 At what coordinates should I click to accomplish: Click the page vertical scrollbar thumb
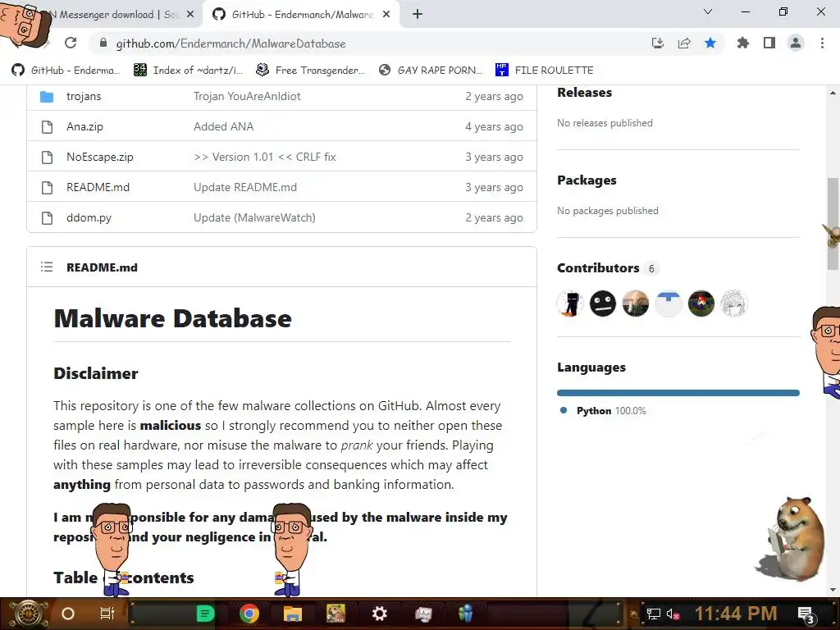coord(833,224)
